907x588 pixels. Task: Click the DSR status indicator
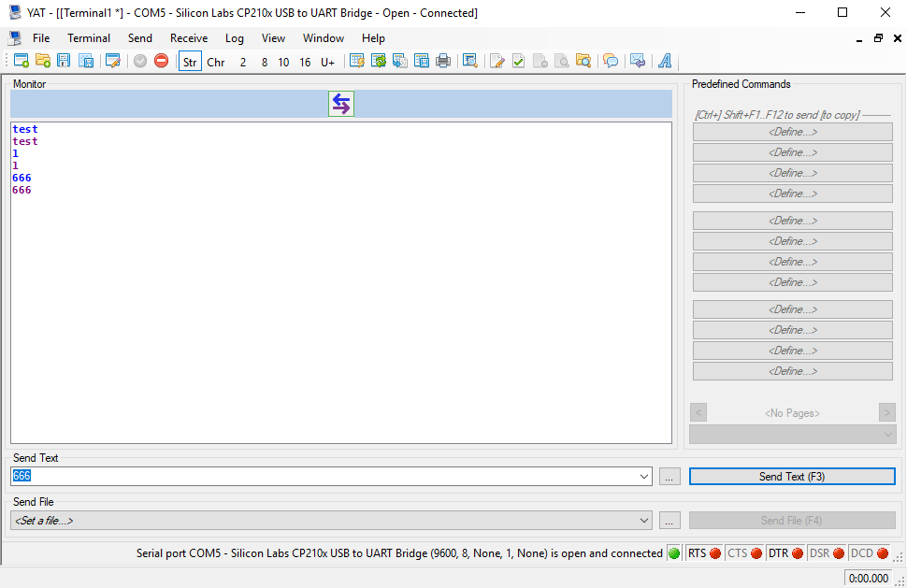(x=827, y=553)
